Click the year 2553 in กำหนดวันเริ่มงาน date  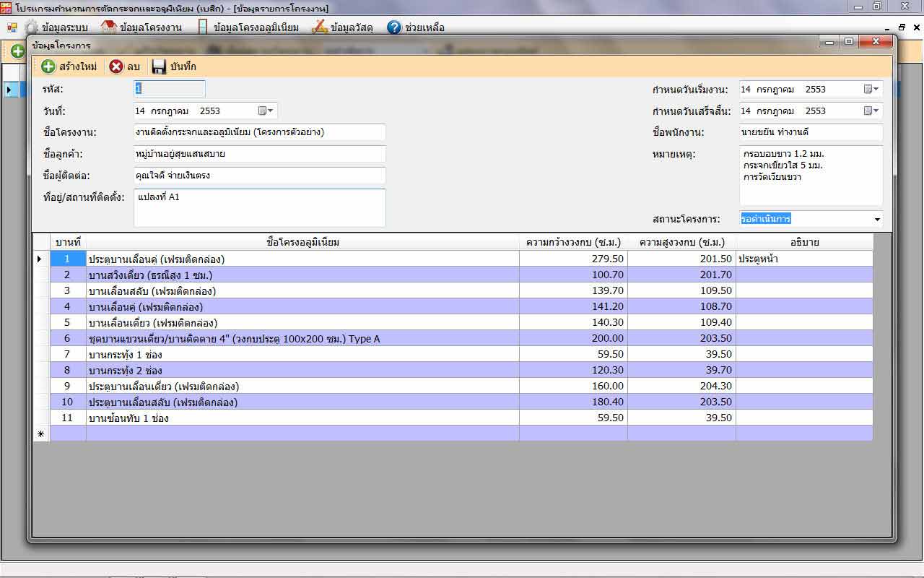point(816,90)
